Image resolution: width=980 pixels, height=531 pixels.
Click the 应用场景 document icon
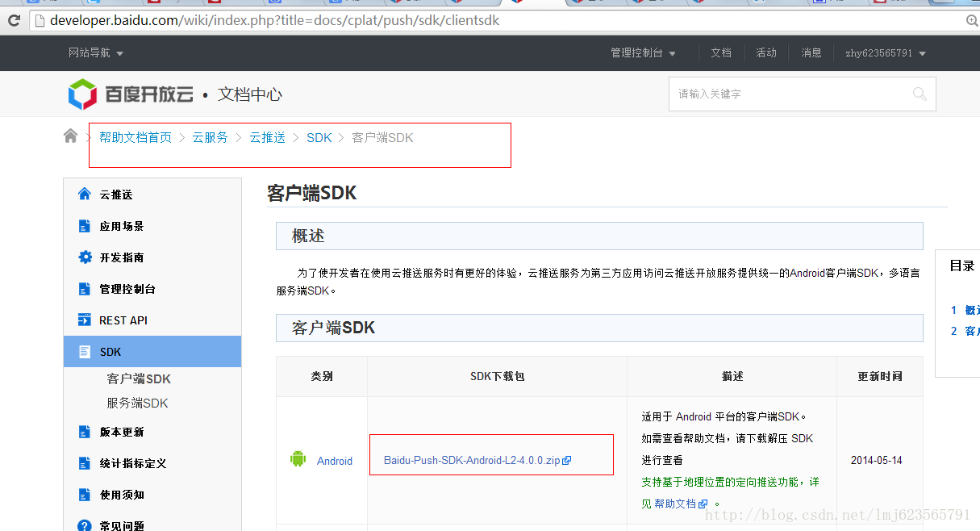coord(85,226)
